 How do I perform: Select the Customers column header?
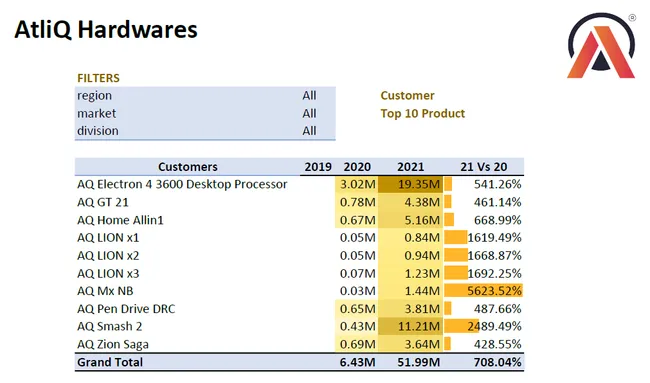coord(187,167)
